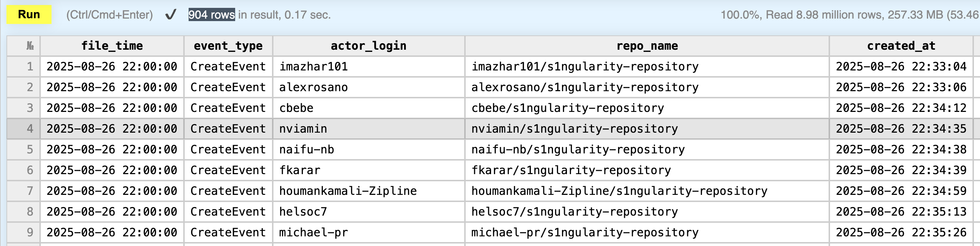Click the '(Ctrl/Cmd+Enter)' shortcut hint
Viewport: 980px width, 246px height.
pyautogui.click(x=110, y=15)
